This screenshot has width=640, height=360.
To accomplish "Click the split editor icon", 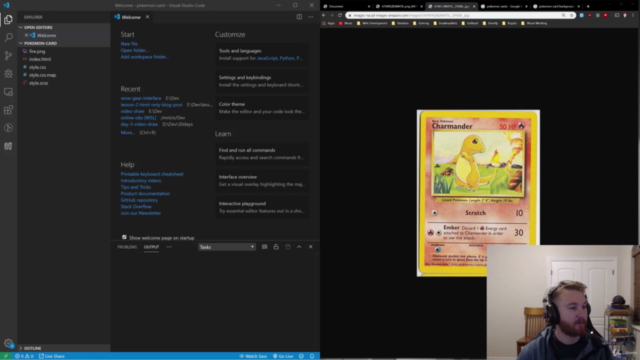I will pos(299,17).
